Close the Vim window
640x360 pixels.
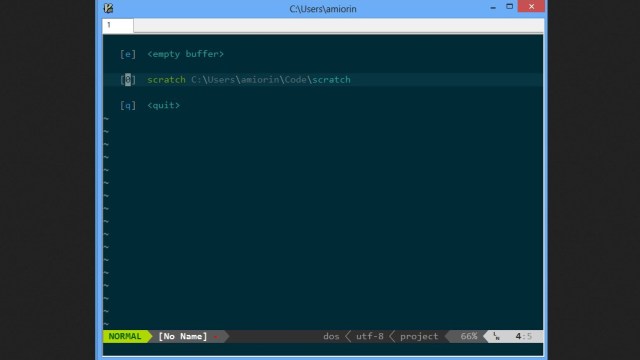click(x=531, y=7)
